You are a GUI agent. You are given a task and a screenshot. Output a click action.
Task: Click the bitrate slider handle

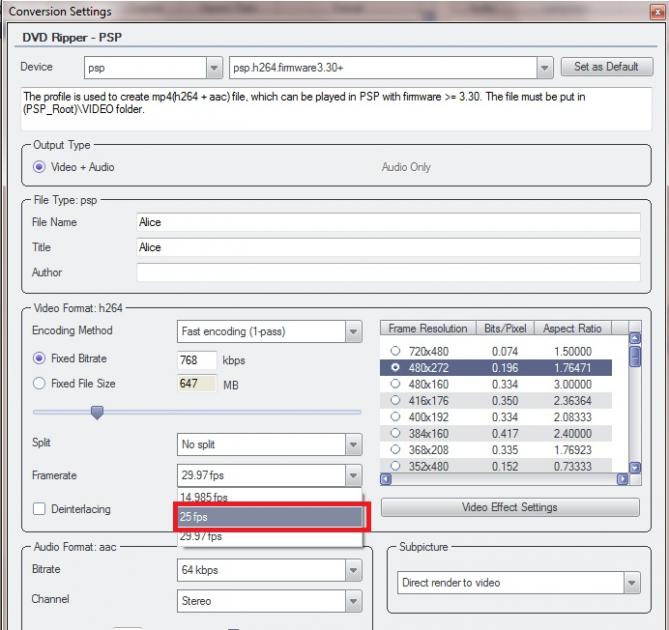coord(97,412)
